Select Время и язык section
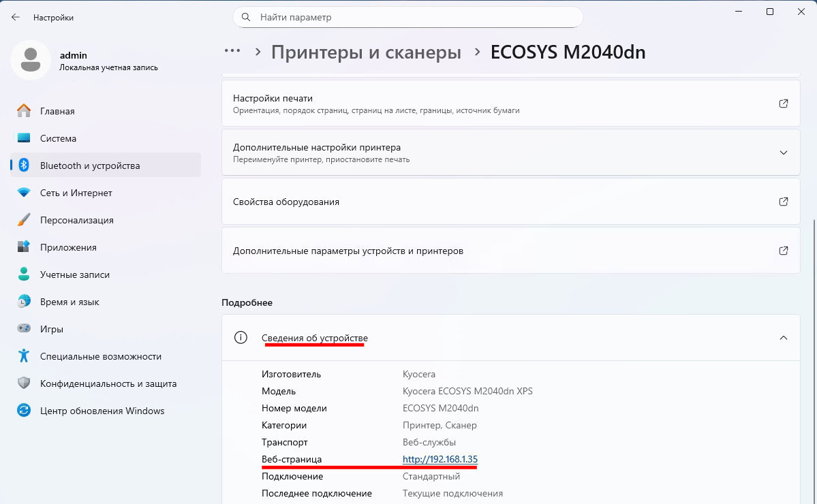Screen dimensions: 817x504 click(105, 302)
